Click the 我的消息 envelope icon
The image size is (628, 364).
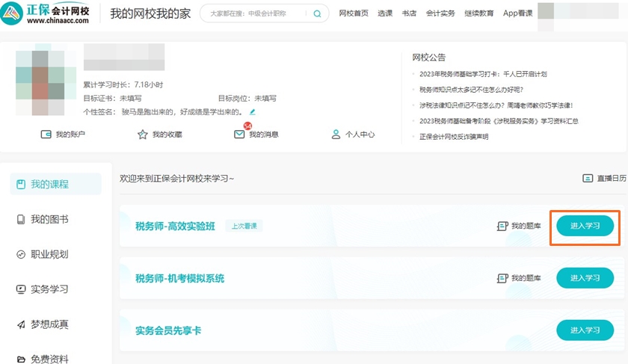239,134
